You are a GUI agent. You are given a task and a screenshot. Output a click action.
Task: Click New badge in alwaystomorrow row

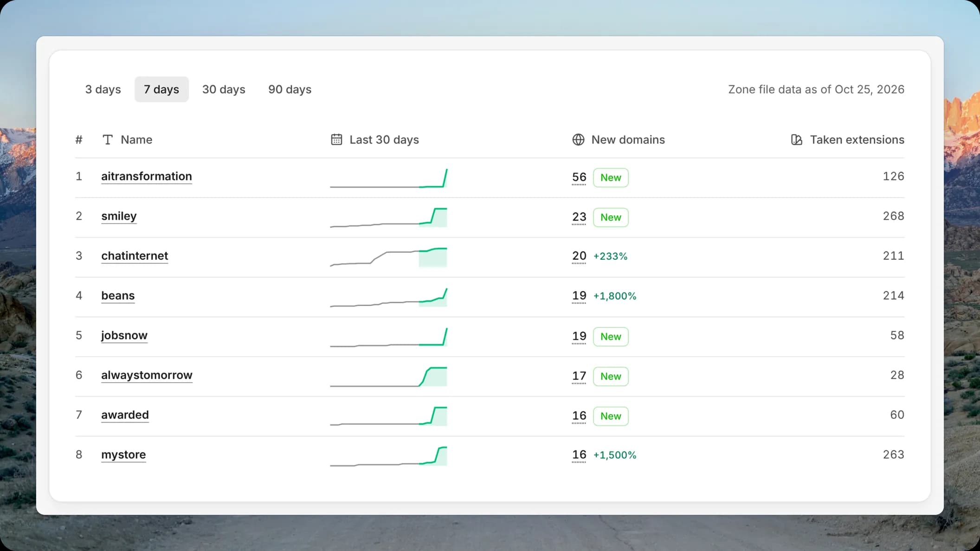[x=611, y=377]
